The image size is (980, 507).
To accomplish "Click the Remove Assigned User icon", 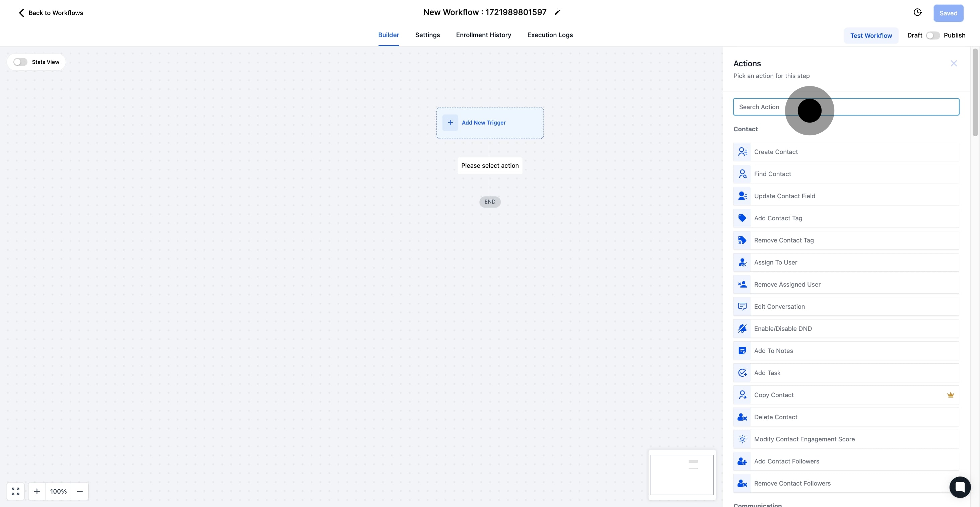I will tap(742, 284).
